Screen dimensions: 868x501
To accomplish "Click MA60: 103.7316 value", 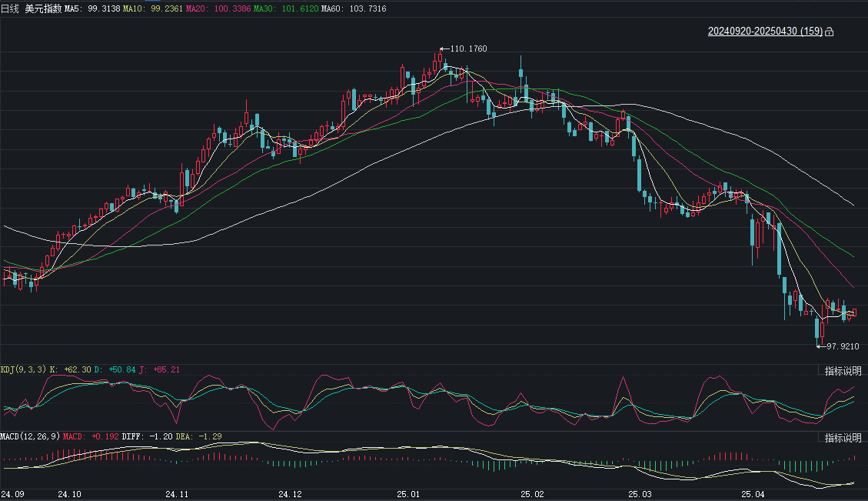I will [x=354, y=8].
